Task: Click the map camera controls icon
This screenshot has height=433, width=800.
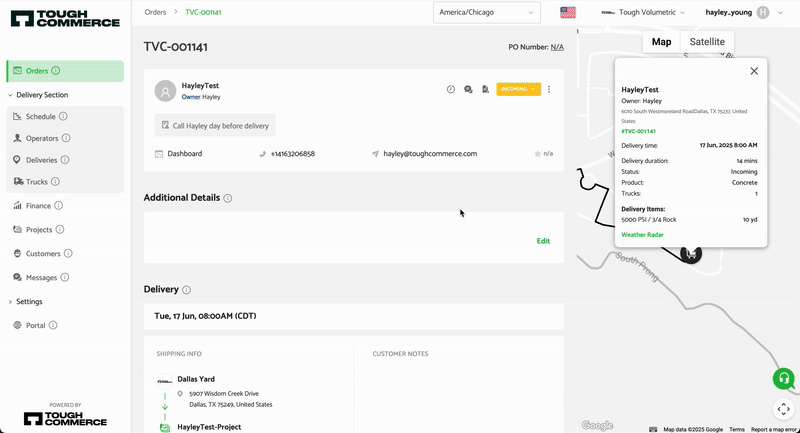Action: (783, 409)
